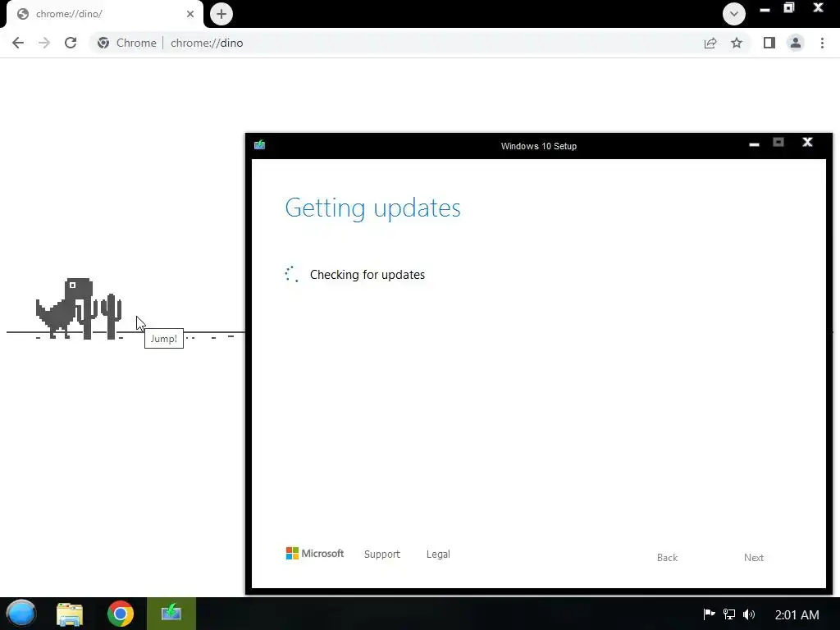840x630 pixels.
Task: Open Chrome's three-dot menu
Action: pos(822,43)
